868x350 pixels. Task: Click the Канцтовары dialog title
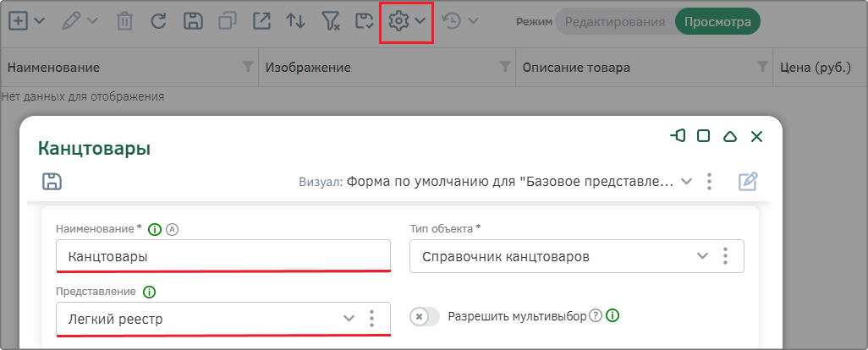(94, 148)
